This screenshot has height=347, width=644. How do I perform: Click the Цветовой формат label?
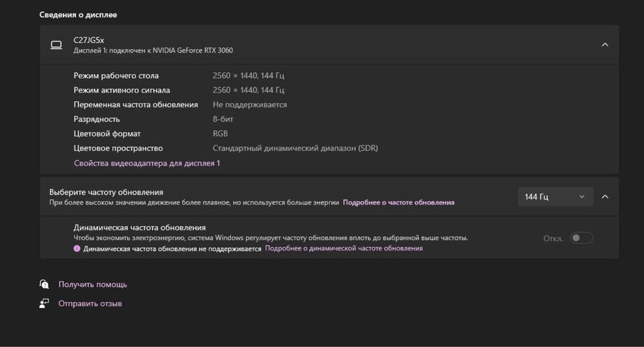tap(107, 133)
